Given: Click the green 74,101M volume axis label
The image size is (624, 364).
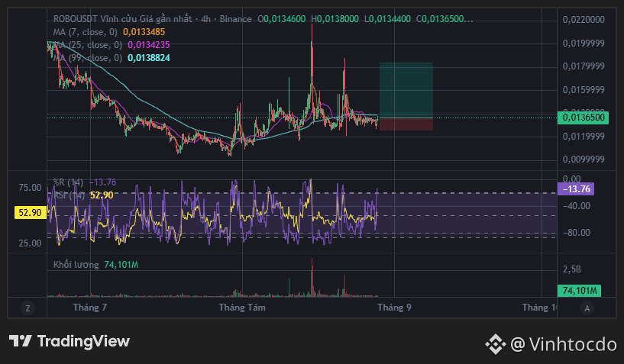Looking at the screenshot, I should 580,291.
